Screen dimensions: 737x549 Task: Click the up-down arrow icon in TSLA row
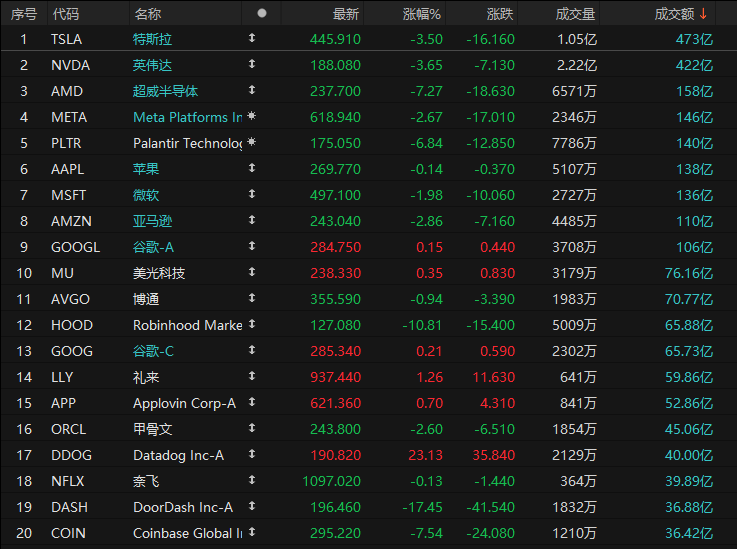252,38
